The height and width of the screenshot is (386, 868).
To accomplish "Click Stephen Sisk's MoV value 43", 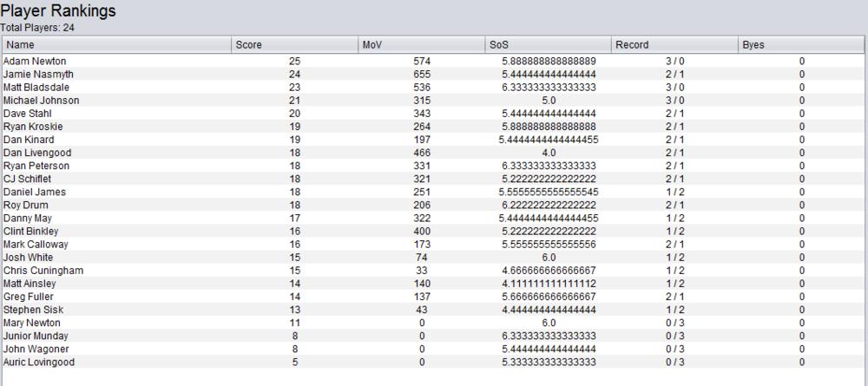I will coord(422,310).
